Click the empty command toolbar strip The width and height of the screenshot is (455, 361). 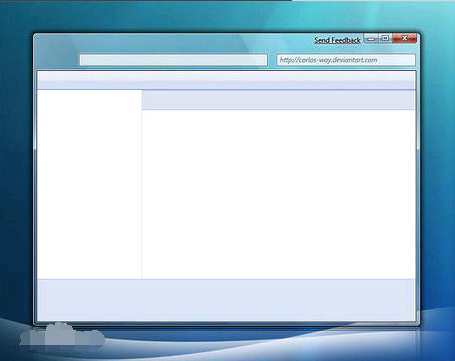[226, 80]
